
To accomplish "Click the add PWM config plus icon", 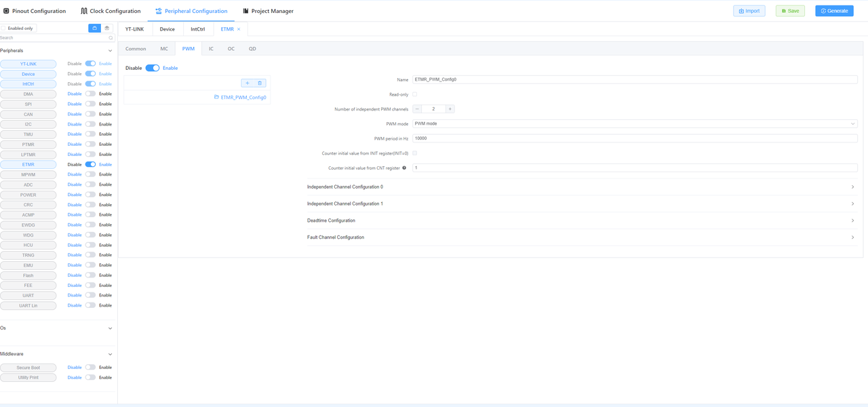I will (x=248, y=83).
